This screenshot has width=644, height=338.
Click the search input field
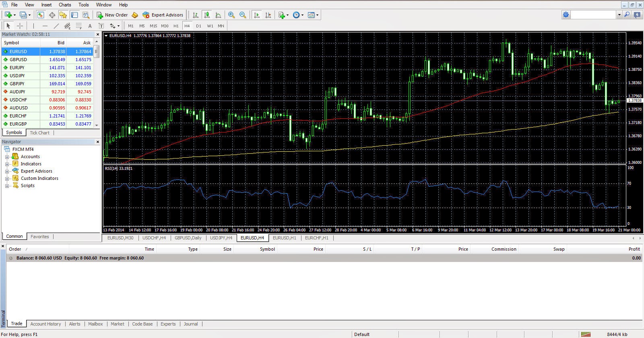coord(594,15)
